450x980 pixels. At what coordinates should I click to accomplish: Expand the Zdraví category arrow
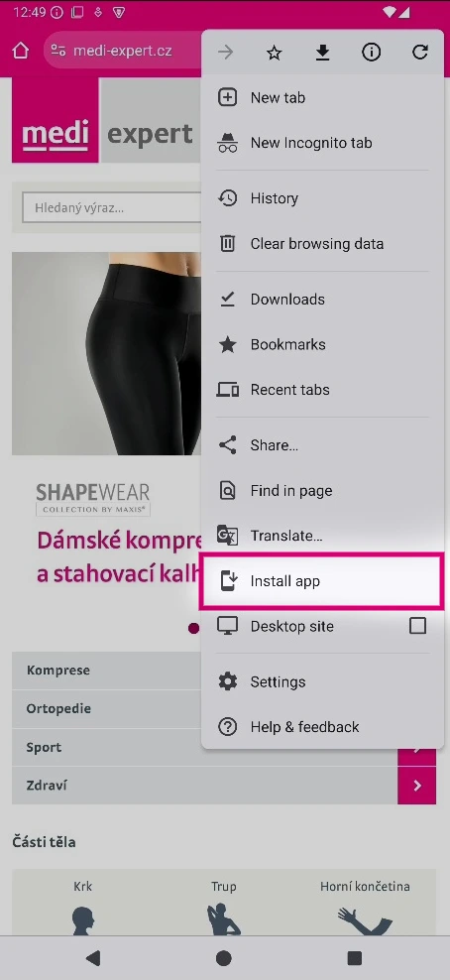pos(417,786)
